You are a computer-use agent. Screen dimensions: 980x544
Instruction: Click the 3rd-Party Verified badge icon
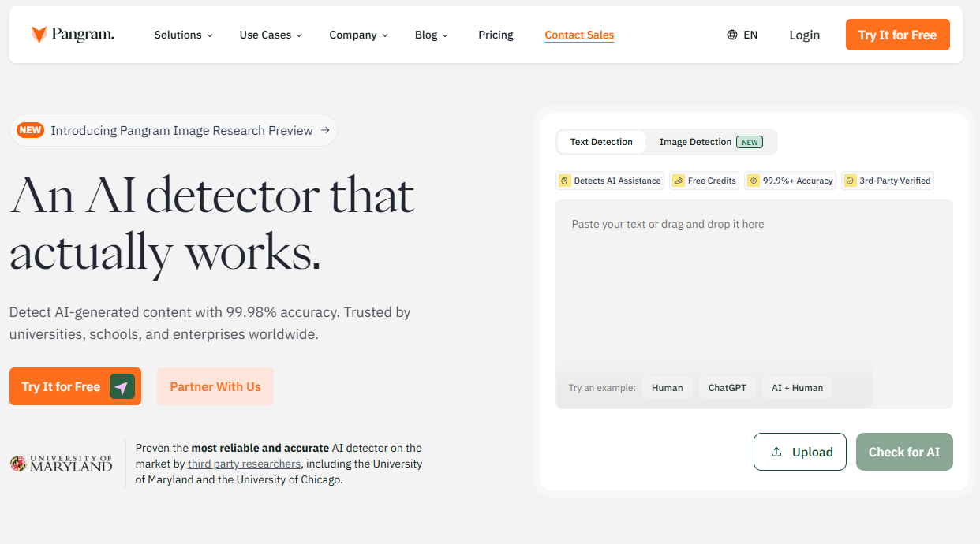click(850, 181)
